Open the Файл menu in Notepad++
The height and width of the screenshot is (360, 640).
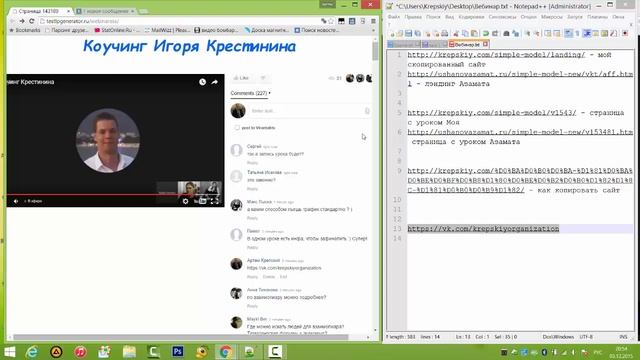pyautogui.click(x=393, y=17)
